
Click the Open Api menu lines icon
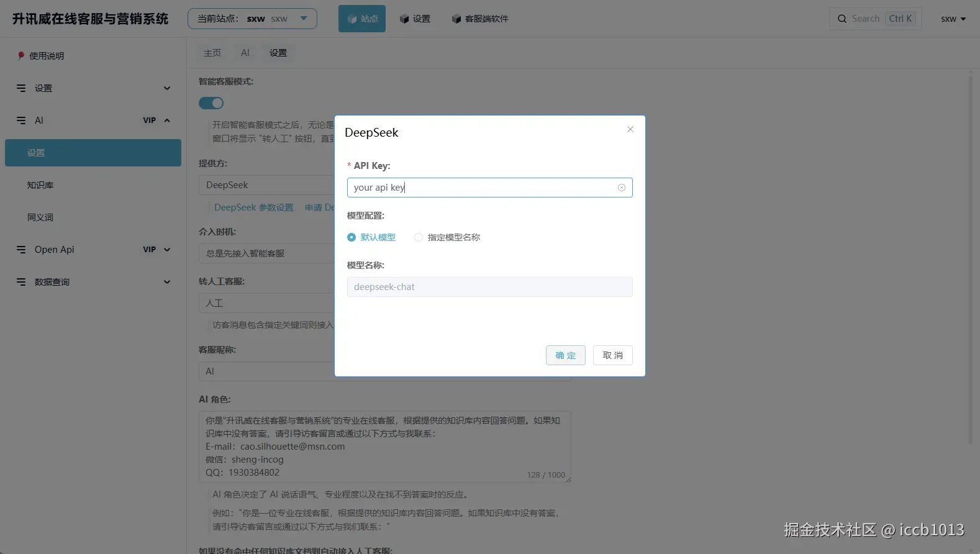pos(21,250)
